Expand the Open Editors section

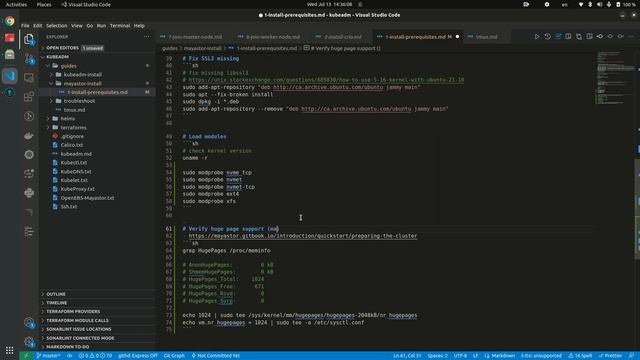pyautogui.click(x=98, y=48)
